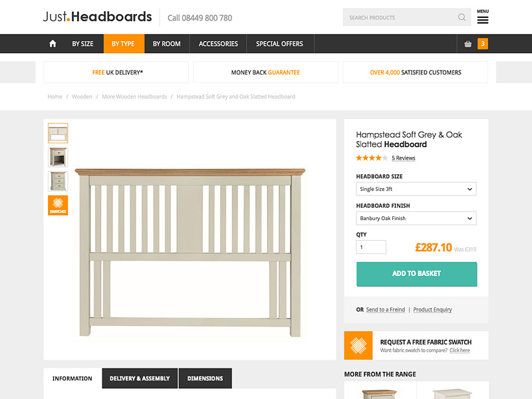Open the Headboard Finish dropdown
The image size is (532, 399).
point(416,218)
